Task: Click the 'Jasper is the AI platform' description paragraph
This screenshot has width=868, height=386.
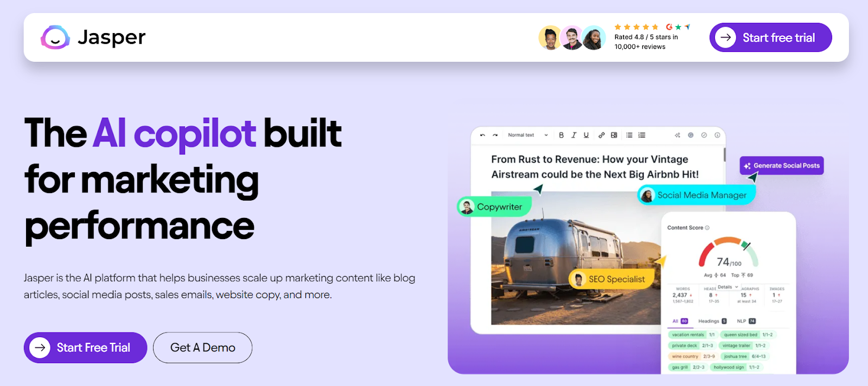Action: [219, 286]
